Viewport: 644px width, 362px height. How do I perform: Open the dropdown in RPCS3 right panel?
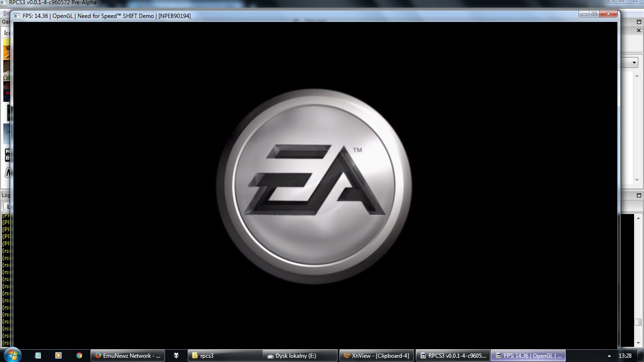click(x=635, y=62)
